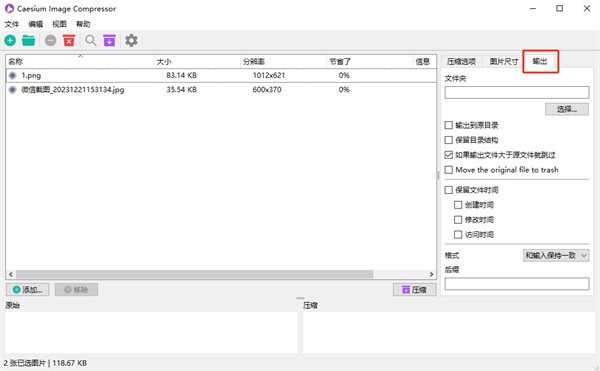Sort by 大小 column header

197,62
